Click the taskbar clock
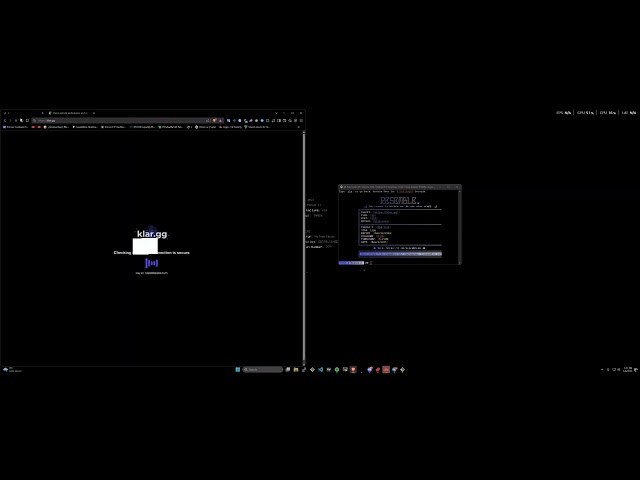The width and height of the screenshot is (640, 480). coord(627,369)
